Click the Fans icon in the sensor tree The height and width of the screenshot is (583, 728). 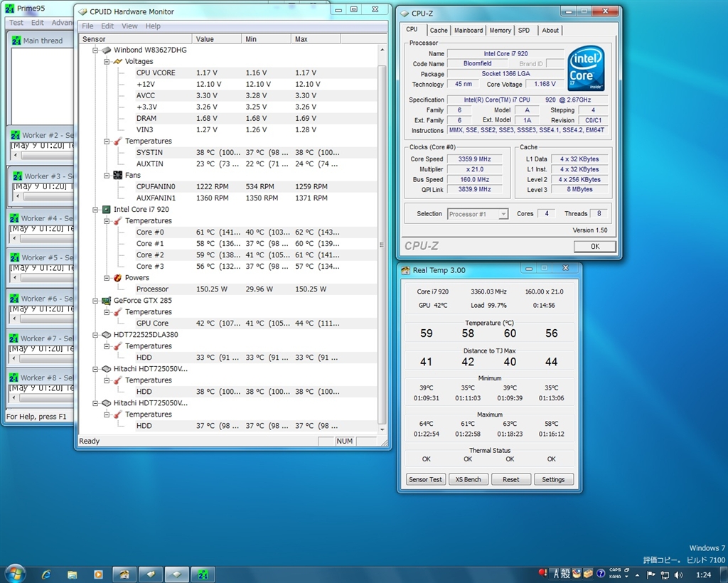pyautogui.click(x=117, y=175)
